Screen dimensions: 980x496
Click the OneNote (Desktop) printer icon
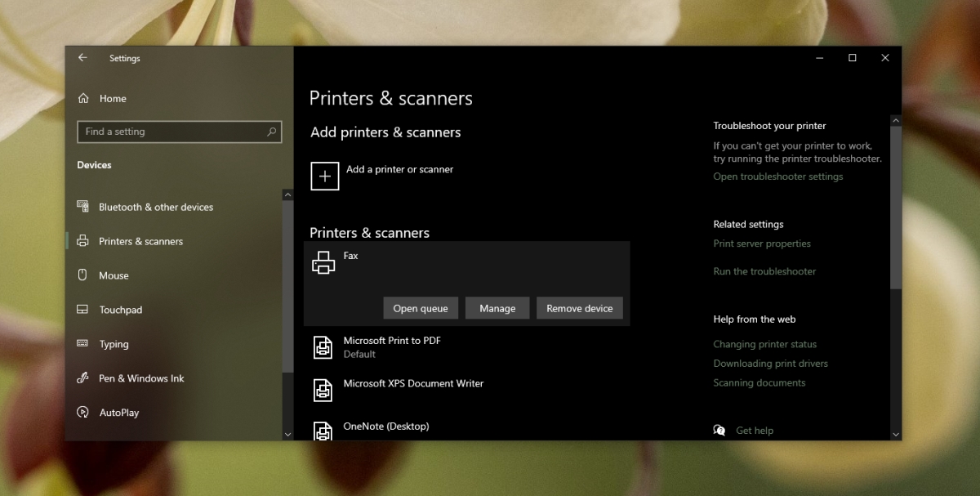[323, 430]
